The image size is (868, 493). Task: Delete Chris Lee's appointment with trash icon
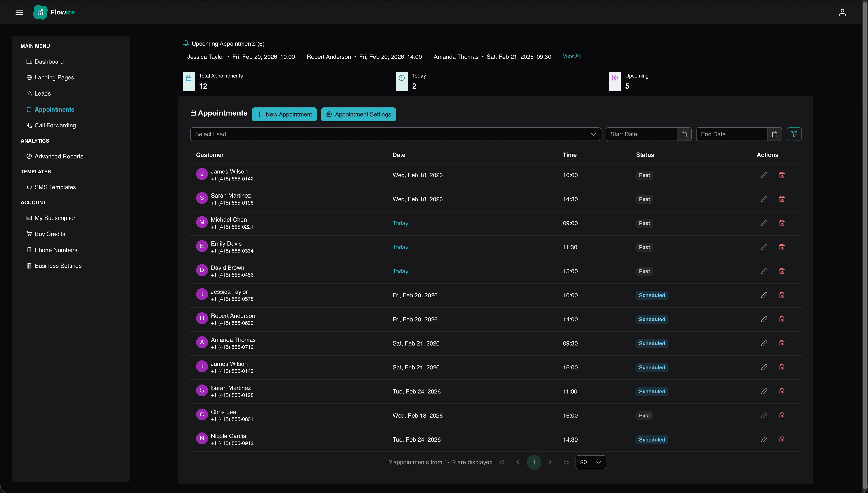[782, 415]
